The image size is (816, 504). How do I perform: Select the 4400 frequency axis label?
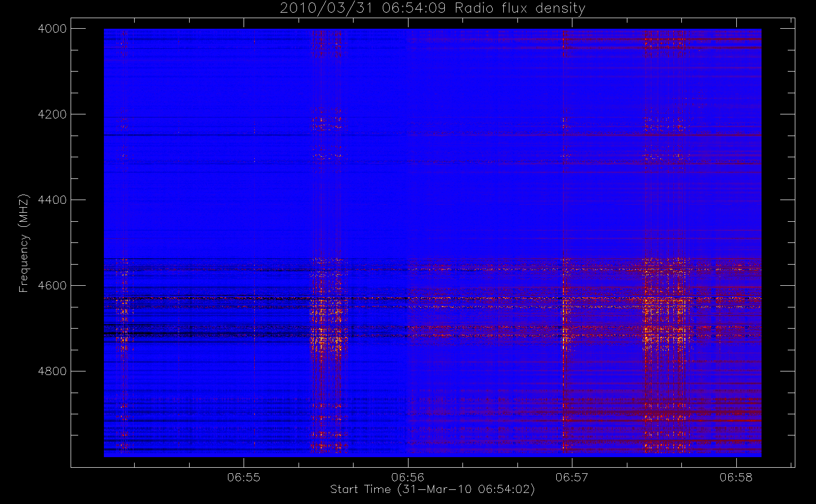(x=52, y=200)
